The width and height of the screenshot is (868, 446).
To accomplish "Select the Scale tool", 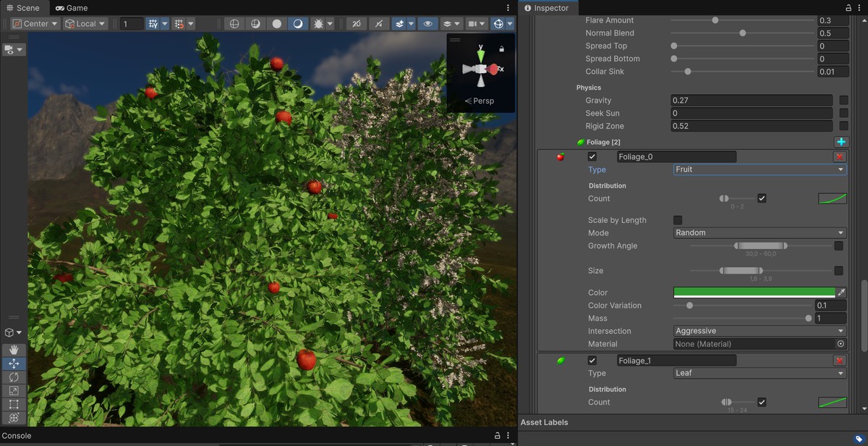I will [14, 391].
